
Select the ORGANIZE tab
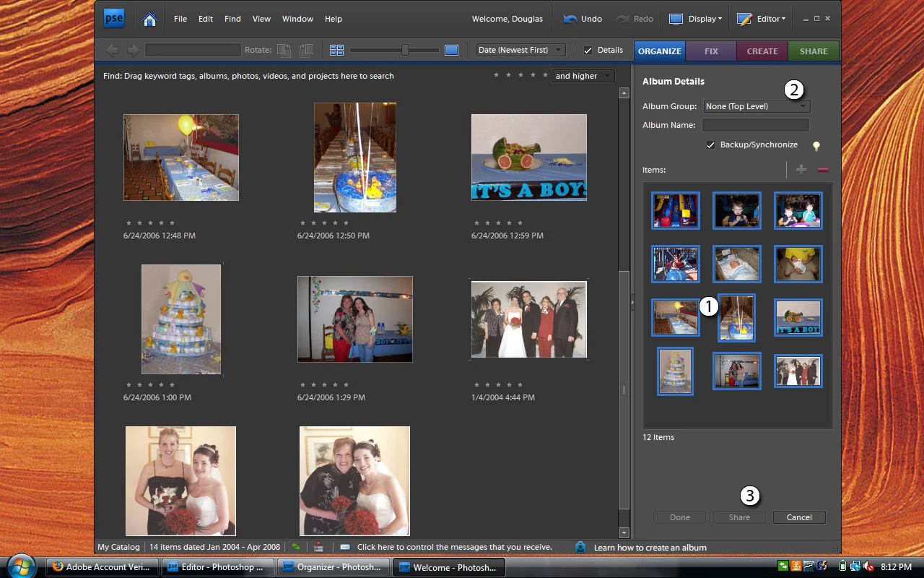pos(660,51)
